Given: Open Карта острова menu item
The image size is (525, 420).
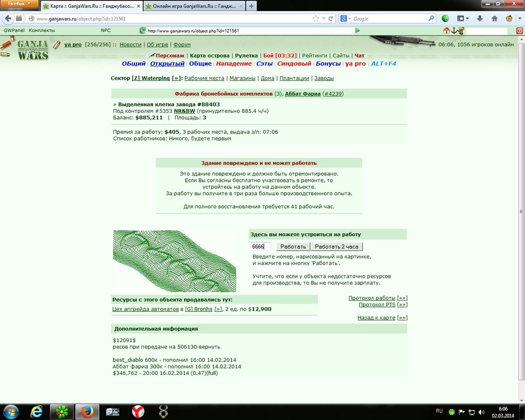Looking at the screenshot, I should coord(209,55).
